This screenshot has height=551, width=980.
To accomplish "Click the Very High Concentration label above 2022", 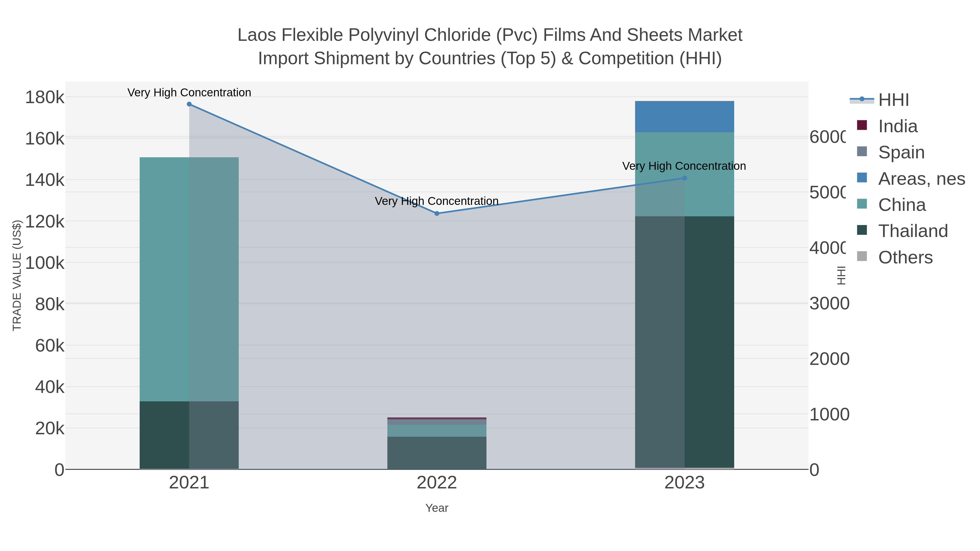I will (437, 201).
